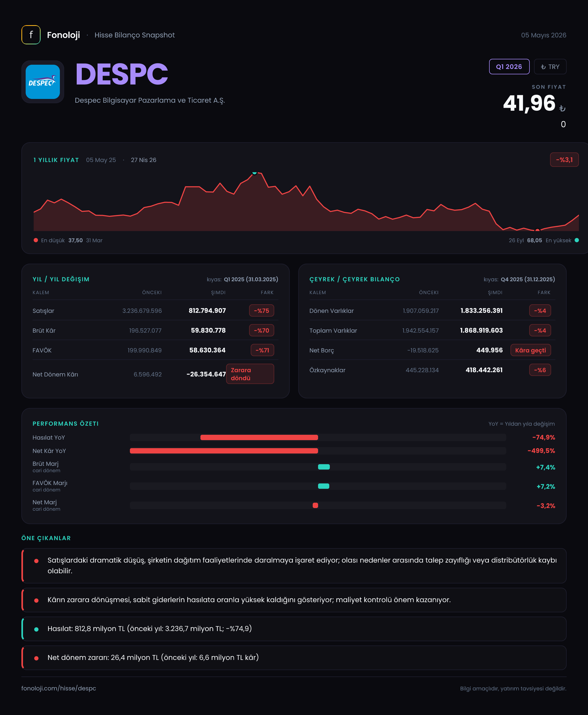Click the -%6 Özkaynaklar badge
Viewport: 588px width, 715px height.
pos(540,370)
